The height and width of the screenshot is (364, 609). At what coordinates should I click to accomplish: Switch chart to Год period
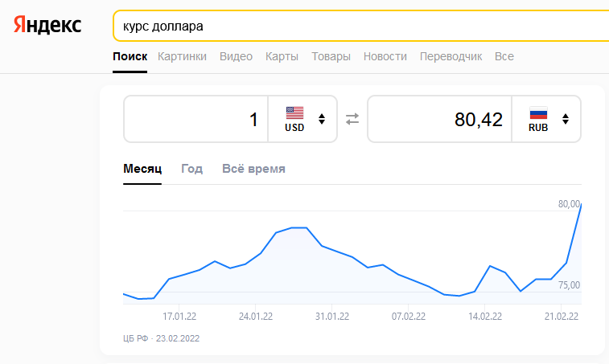click(191, 169)
